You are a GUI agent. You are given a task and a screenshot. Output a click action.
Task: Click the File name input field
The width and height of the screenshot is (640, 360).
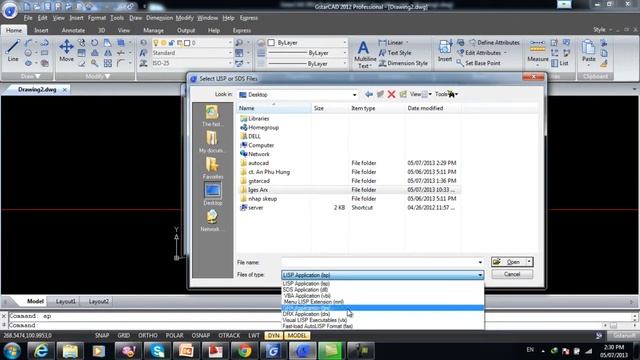click(379, 262)
